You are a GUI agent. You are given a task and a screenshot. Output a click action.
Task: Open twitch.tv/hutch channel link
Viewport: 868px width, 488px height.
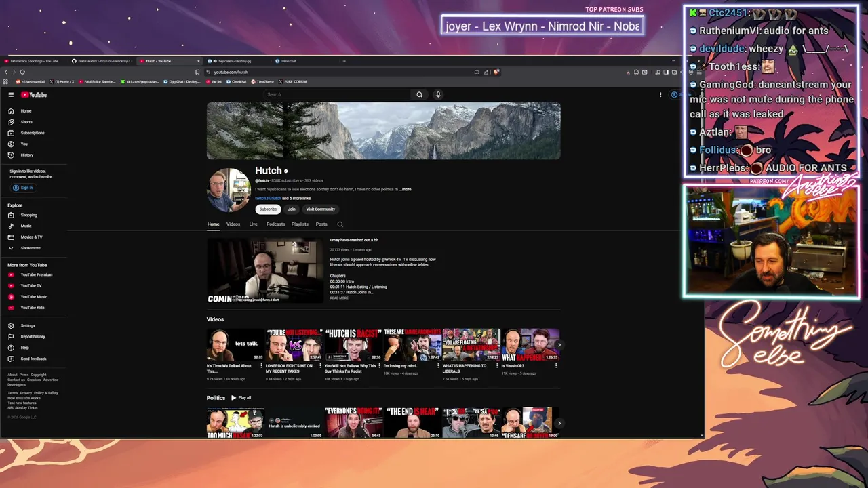[268, 199]
